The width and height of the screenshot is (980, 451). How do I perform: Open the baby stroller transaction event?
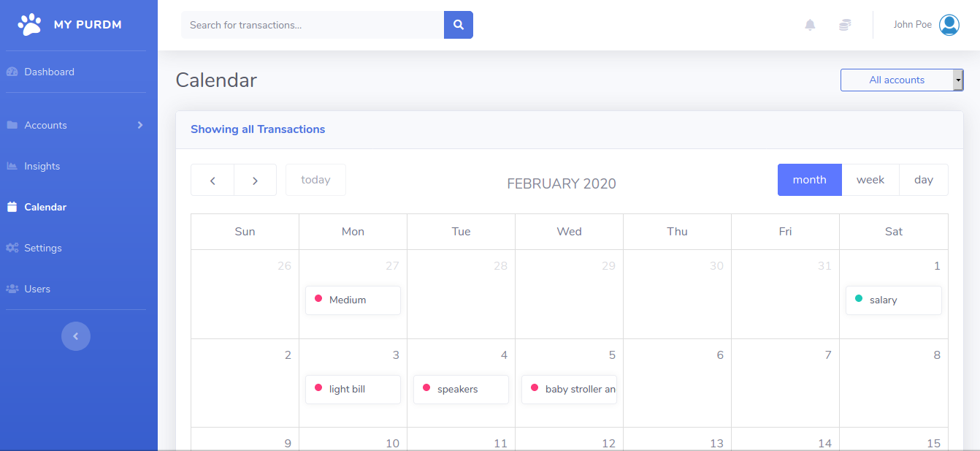[569, 389]
